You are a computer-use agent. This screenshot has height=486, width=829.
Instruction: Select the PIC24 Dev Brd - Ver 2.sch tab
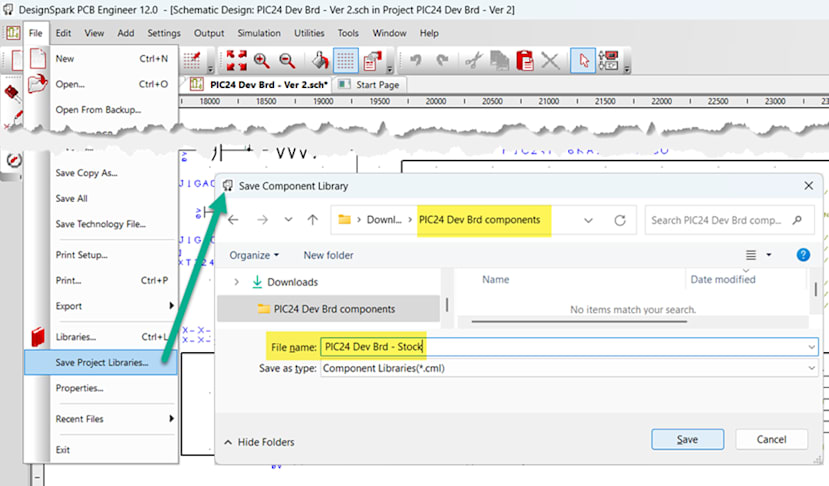pos(261,85)
